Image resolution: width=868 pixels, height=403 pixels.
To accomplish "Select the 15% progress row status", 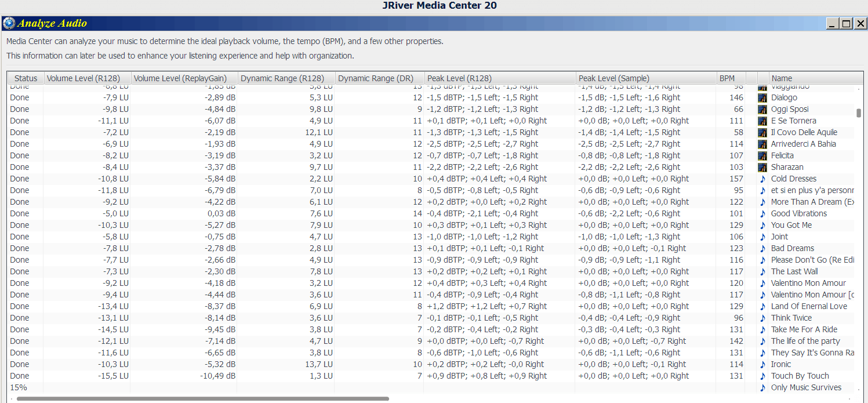I will [19, 387].
